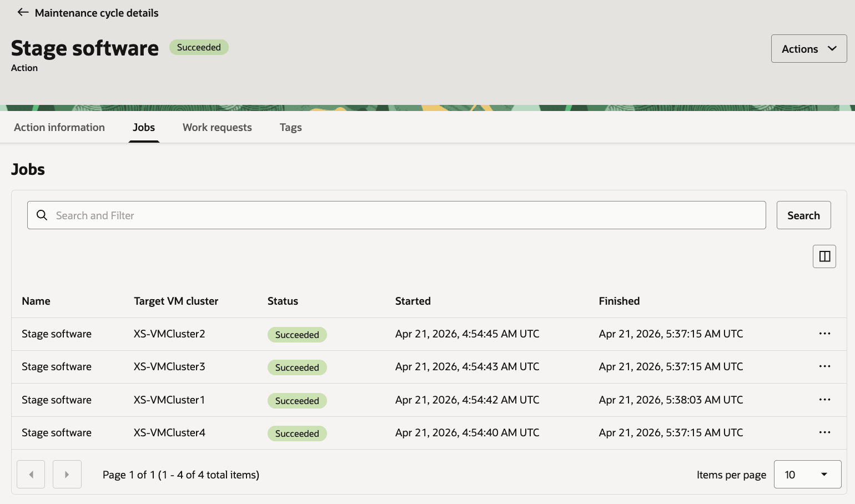Click the magnifier icon in search field
This screenshot has height=504, width=855.
click(x=42, y=215)
